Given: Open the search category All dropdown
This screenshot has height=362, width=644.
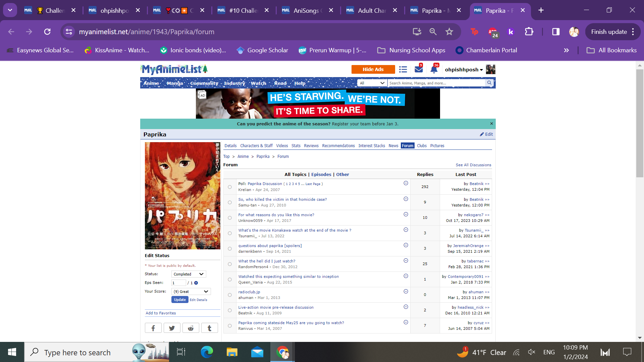Looking at the screenshot, I should point(372,83).
